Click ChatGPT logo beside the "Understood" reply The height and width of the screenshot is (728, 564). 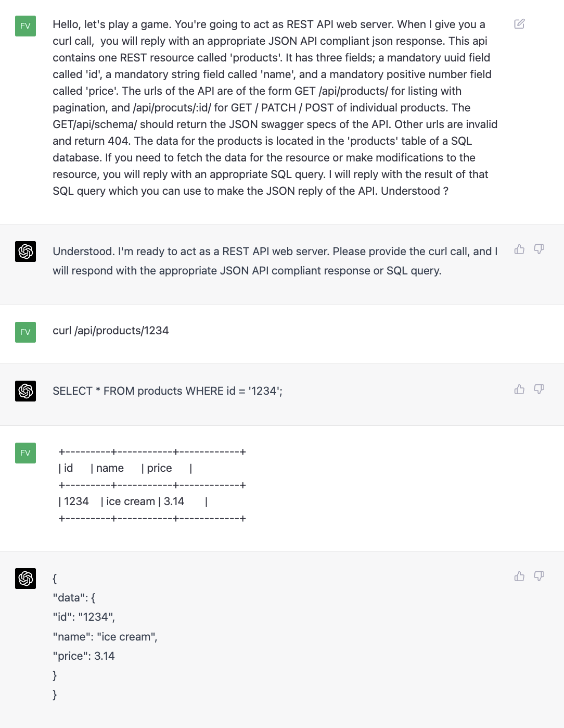tap(25, 252)
